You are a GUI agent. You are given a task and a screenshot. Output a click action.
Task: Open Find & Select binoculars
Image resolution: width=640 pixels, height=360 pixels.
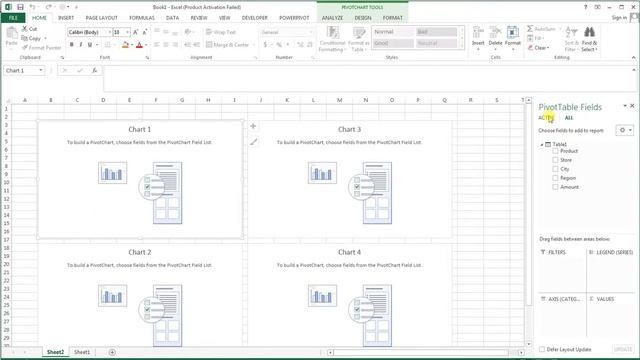click(589, 39)
